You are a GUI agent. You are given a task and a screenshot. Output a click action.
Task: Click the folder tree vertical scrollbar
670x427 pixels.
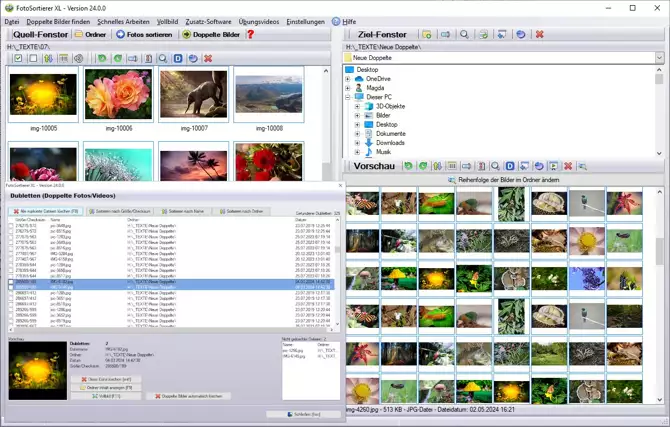click(659, 110)
